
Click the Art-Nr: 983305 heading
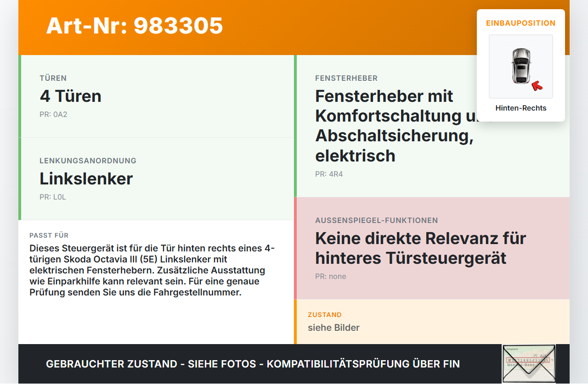point(134,27)
